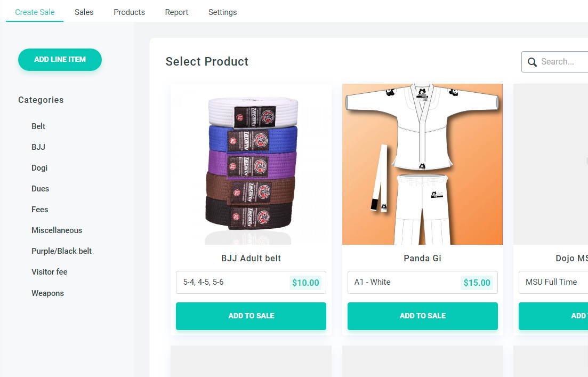Select the Create Sale tab

pyautogui.click(x=35, y=12)
